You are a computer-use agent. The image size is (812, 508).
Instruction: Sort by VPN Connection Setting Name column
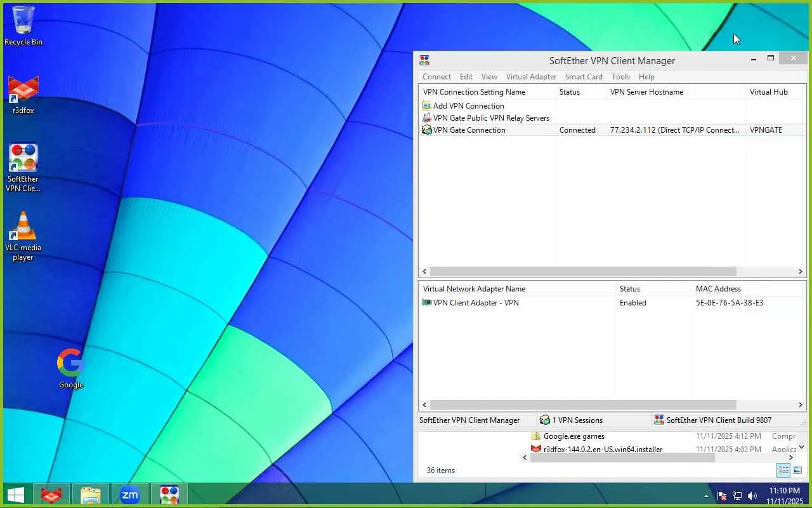tap(487, 92)
